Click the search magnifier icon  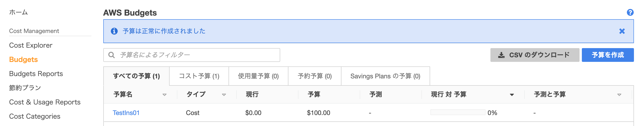pyautogui.click(x=112, y=55)
